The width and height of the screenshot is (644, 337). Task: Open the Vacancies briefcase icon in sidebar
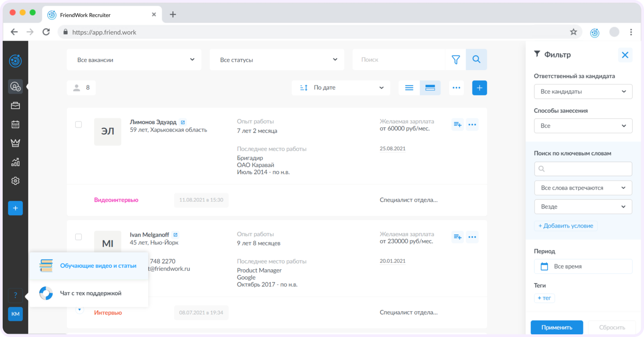(16, 106)
